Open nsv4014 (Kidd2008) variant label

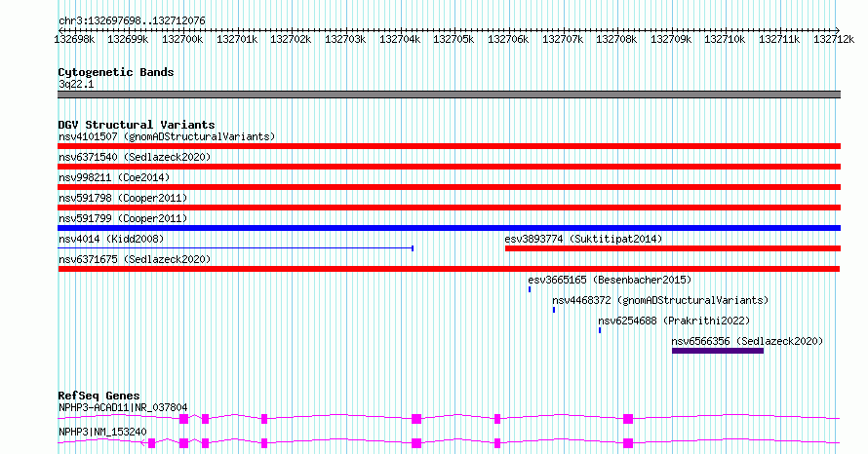pyautogui.click(x=111, y=239)
